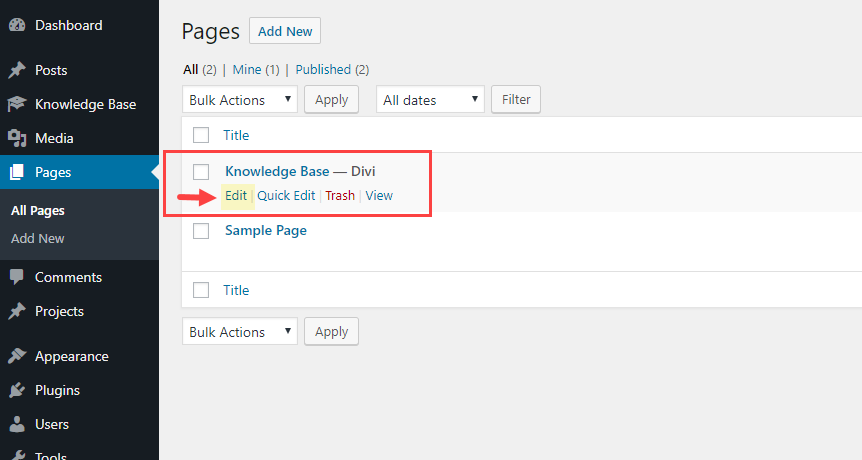Image resolution: width=862 pixels, height=460 pixels.
Task: Toggle the select-all checkbox in header row
Action: pos(201,136)
